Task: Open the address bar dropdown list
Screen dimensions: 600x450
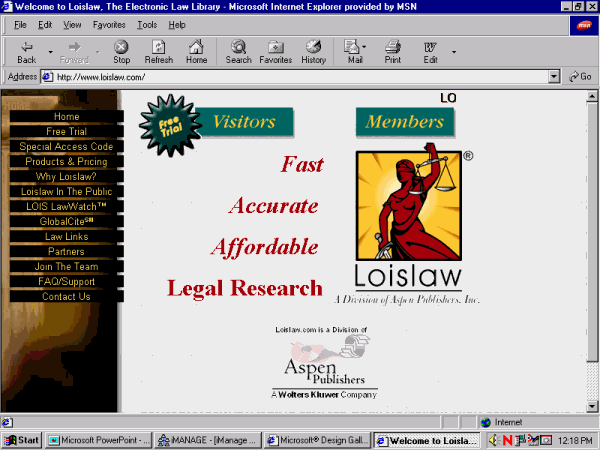Action: coord(554,77)
